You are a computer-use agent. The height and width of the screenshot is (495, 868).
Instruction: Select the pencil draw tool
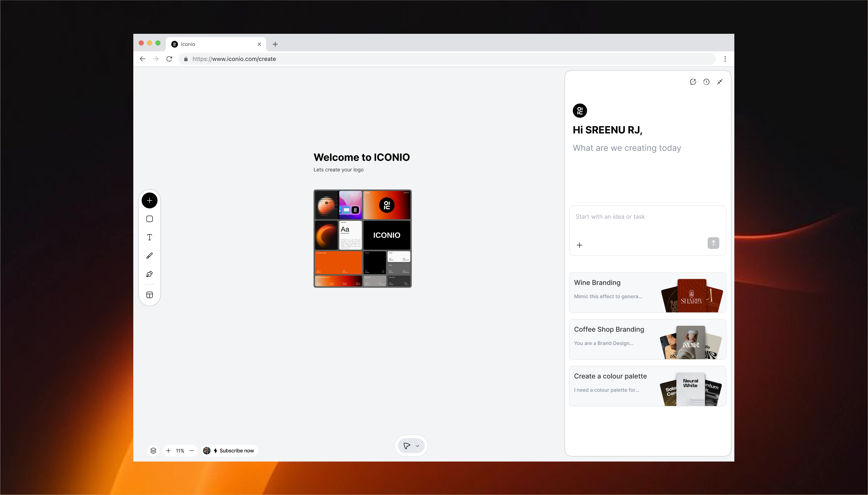(149, 255)
